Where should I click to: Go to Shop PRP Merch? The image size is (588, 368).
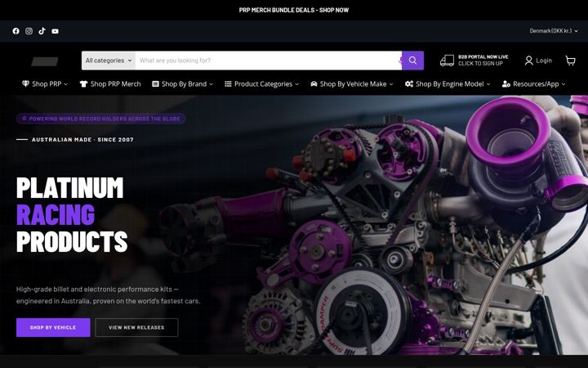coord(110,83)
